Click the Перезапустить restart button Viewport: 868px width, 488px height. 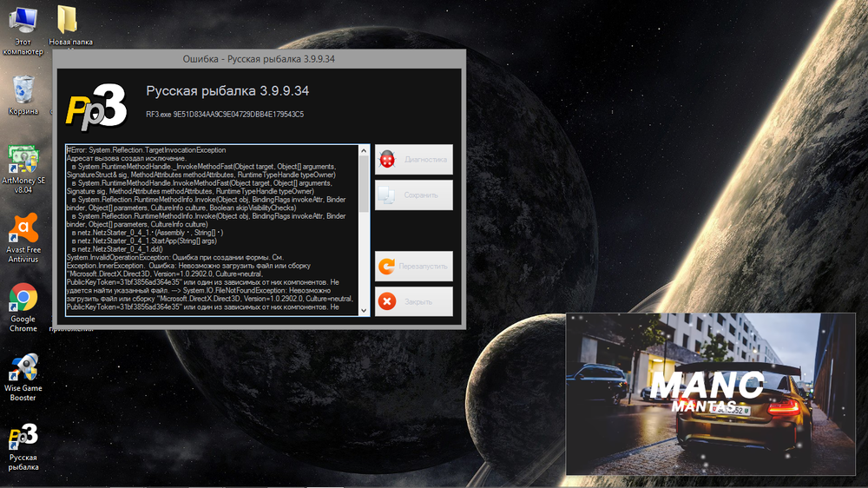[x=413, y=266]
